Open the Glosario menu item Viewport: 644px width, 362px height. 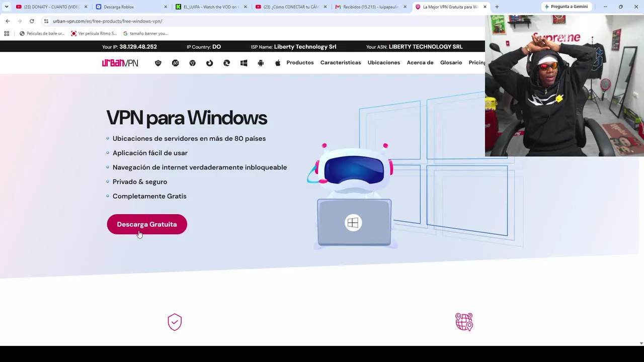click(451, 63)
